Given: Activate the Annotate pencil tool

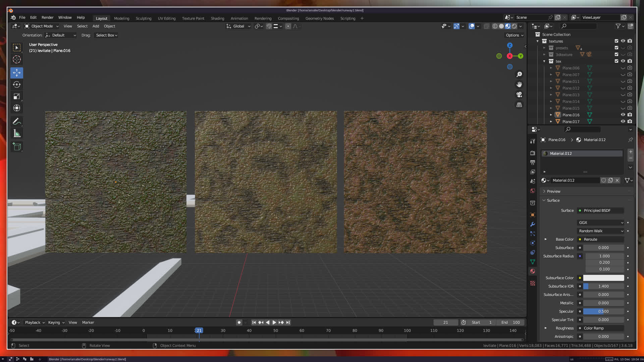Looking at the screenshot, I should coord(17,122).
